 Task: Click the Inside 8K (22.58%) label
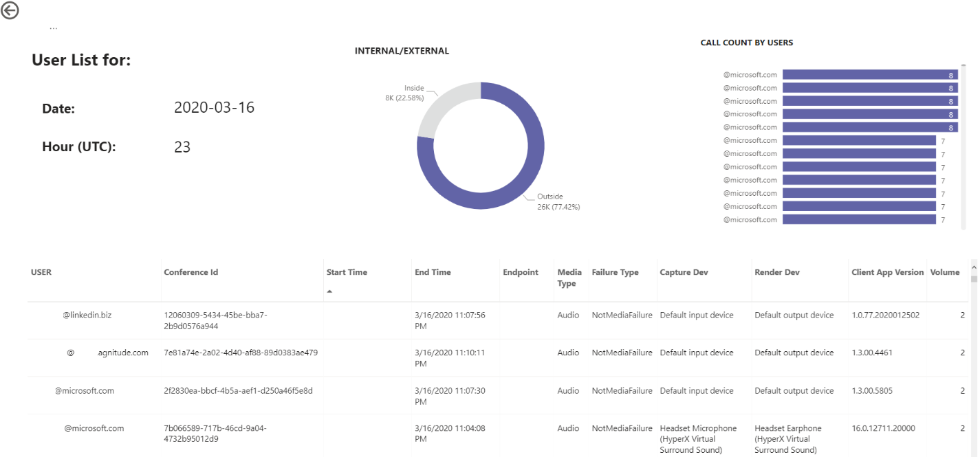[404, 93]
